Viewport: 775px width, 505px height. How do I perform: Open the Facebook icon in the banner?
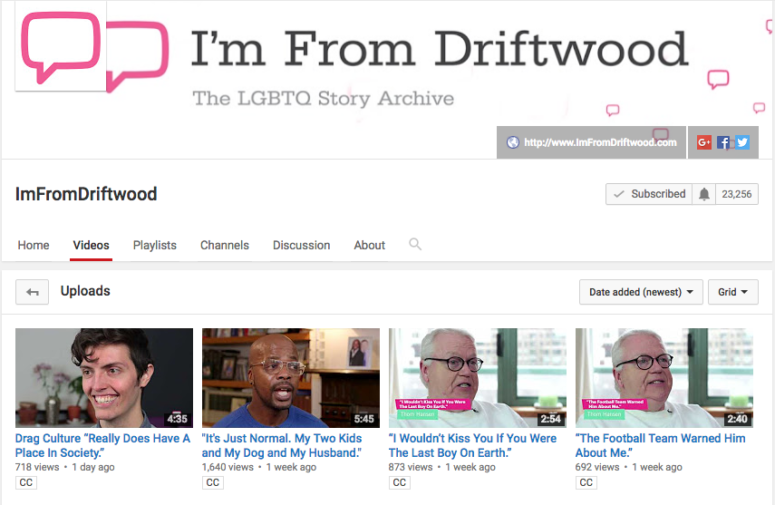click(723, 142)
